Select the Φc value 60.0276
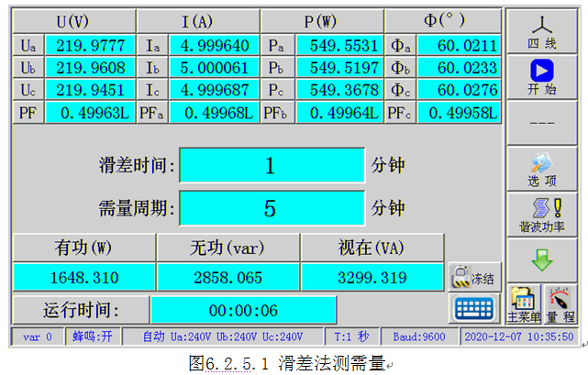This screenshot has width=588, height=375. click(x=459, y=90)
